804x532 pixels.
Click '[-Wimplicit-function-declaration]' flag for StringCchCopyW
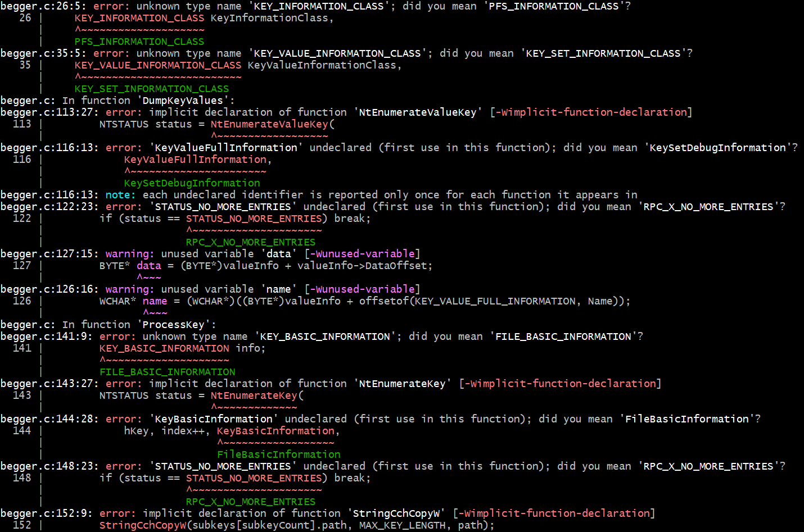[554, 513]
